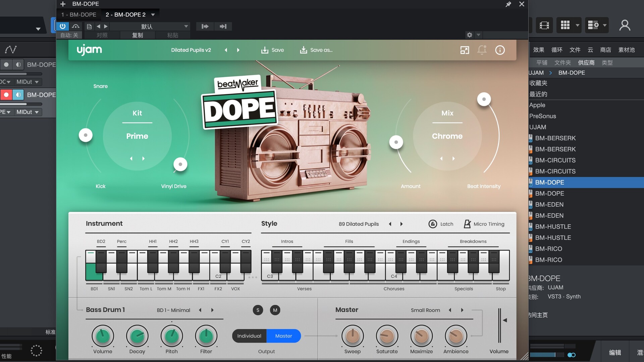The image size is (644, 362).
Task: Open MIDut dropdown on first track
Action: coord(28,82)
